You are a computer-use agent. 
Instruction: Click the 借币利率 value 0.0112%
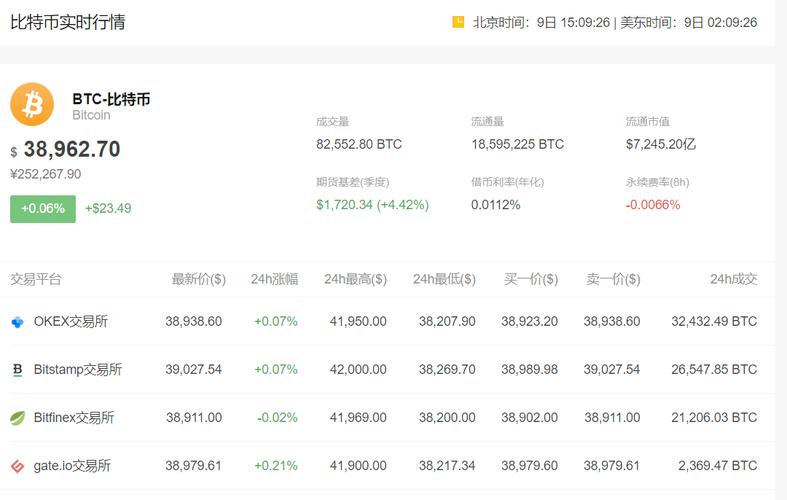[x=495, y=205]
